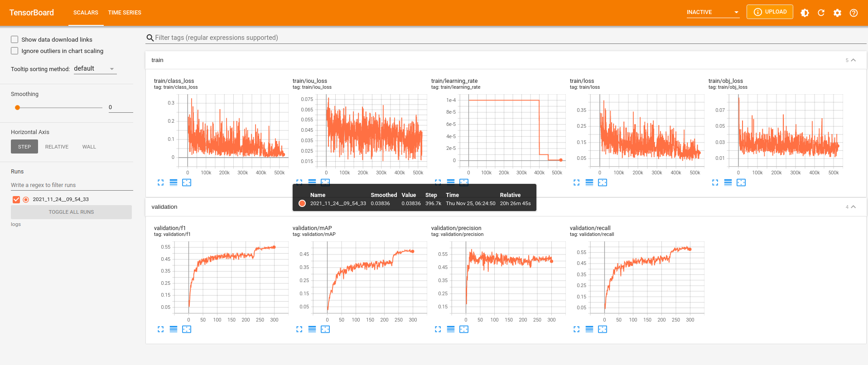Toggle log scale on validation/mAP chart
868x365 pixels.
click(312, 329)
